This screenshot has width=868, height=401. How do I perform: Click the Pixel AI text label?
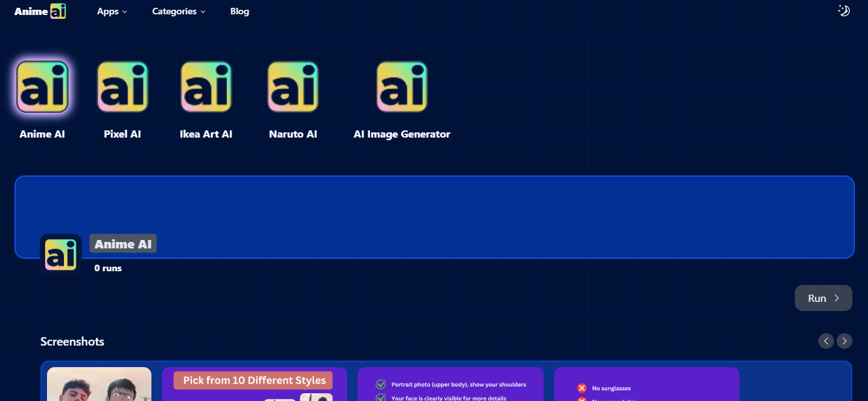click(123, 134)
